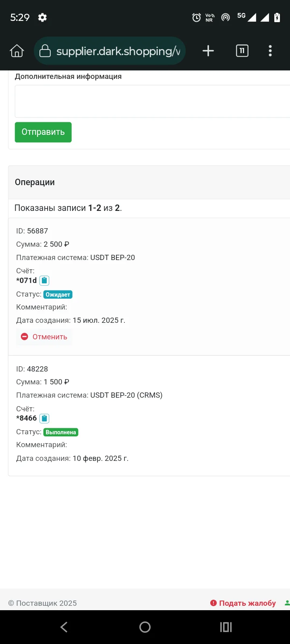Tap the settings gear in status bar

(42, 17)
